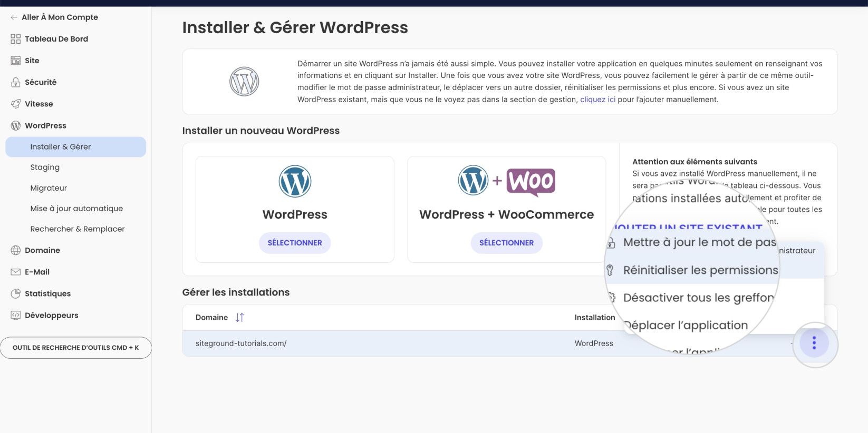This screenshot has height=433, width=868.
Task: Click the Gérer les installations heading
Action: [236, 292]
